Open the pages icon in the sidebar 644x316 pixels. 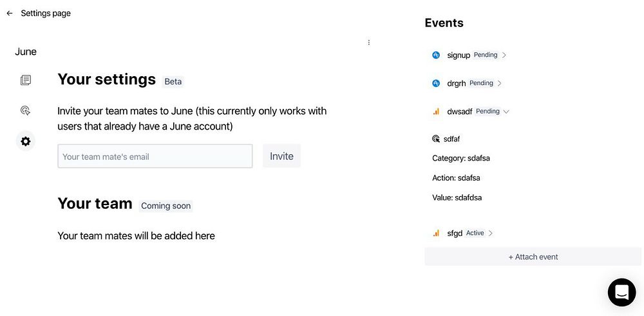(25, 80)
